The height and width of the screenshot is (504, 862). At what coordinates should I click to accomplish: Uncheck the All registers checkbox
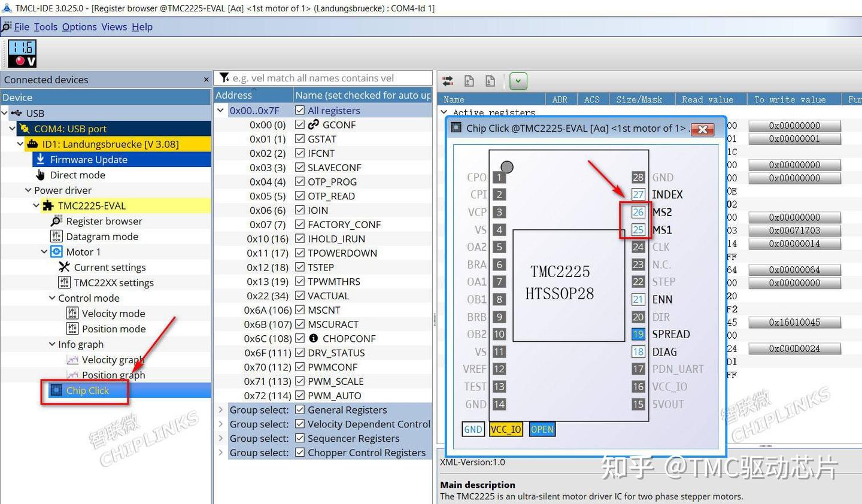300,110
